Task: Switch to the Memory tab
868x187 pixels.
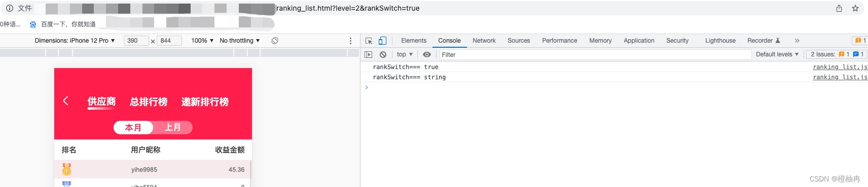Action: point(600,41)
